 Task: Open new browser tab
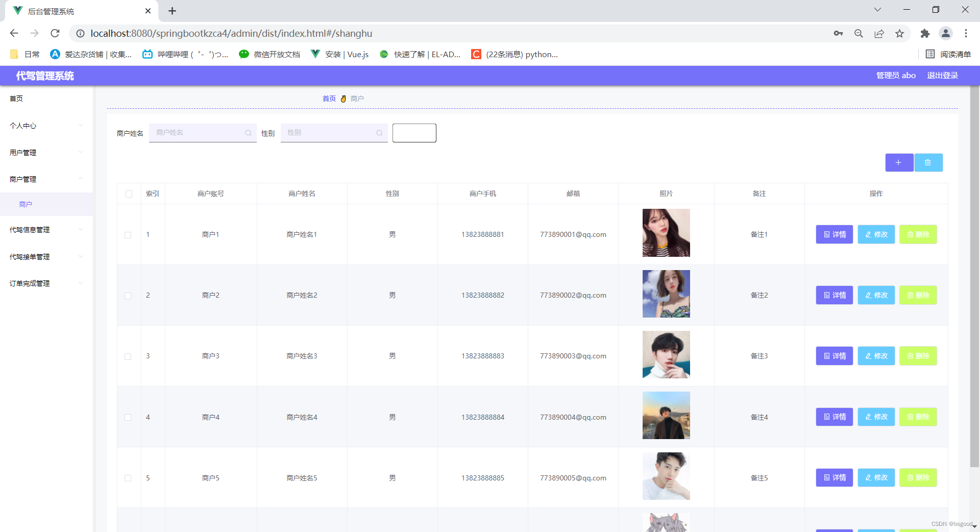(x=172, y=11)
